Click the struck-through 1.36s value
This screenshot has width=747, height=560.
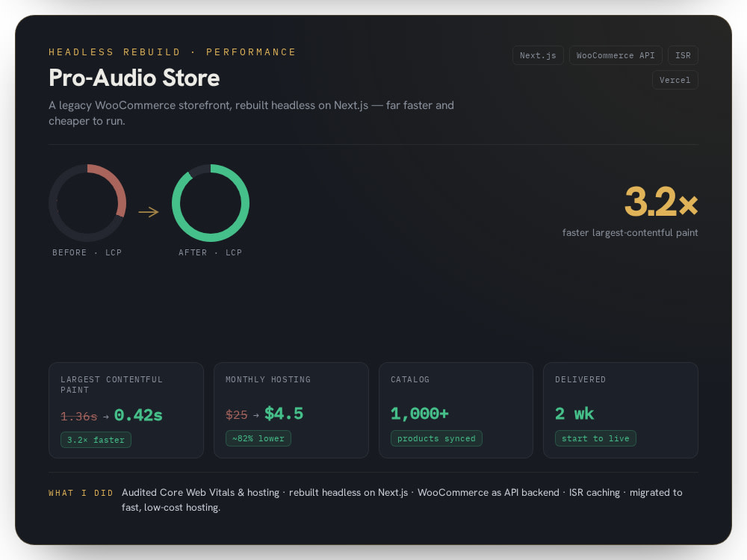click(x=79, y=417)
